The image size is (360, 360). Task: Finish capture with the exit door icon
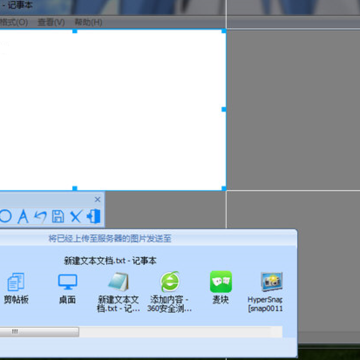point(93,216)
